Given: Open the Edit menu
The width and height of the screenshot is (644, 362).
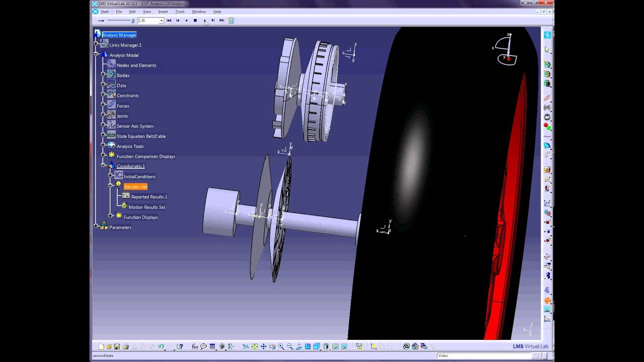Looking at the screenshot, I should tap(132, 12).
